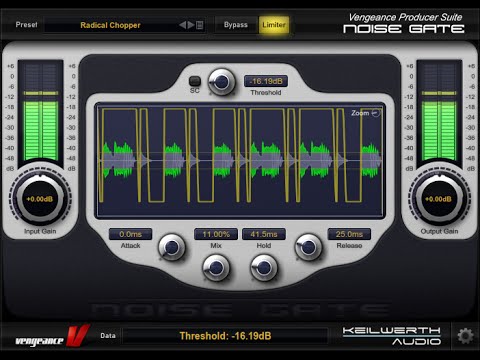Select the 41.5ms Hold value field

tap(264, 234)
